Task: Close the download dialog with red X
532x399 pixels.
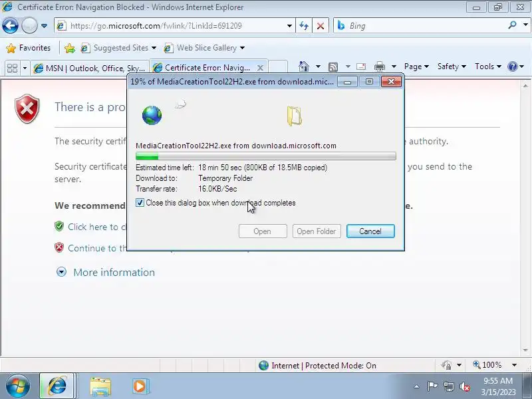Action: (391, 81)
